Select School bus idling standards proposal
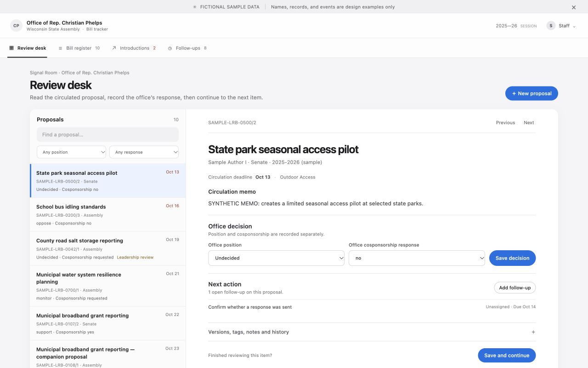 [x=108, y=215]
